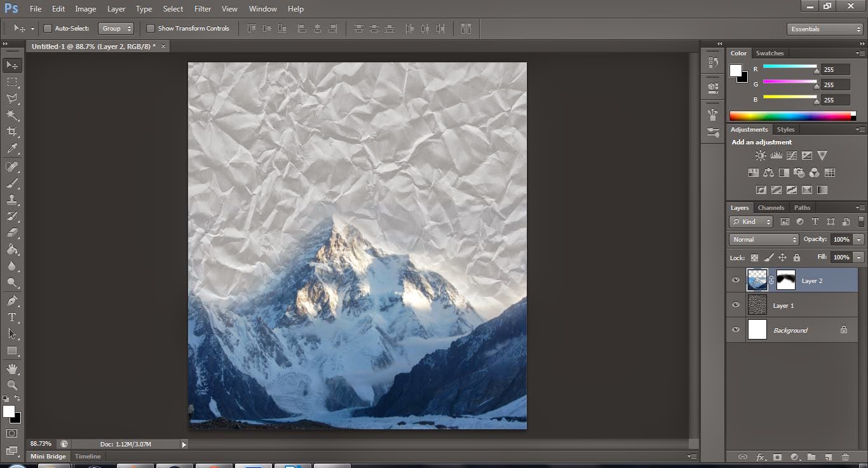
Task: Select the Paint Bucket tool
Action: 12,249
